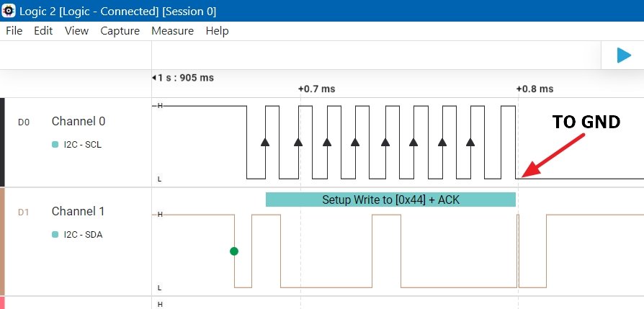644x309 pixels.
Task: Open the Measure menu
Action: tap(172, 31)
